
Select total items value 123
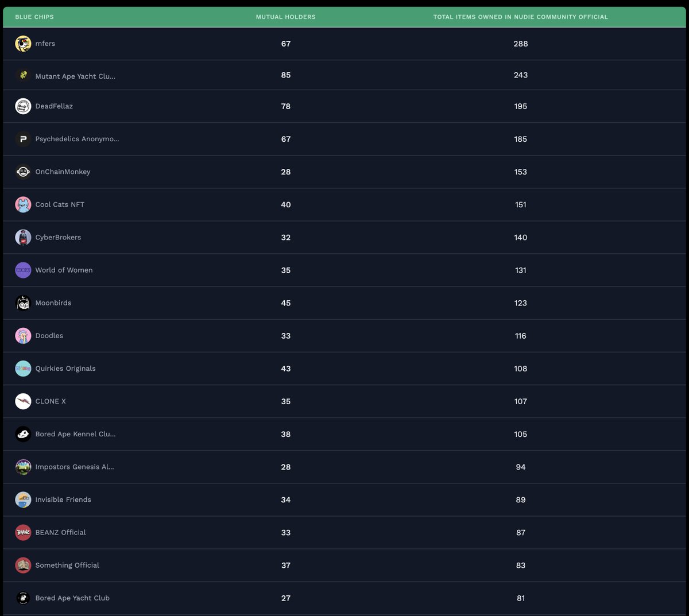521,303
